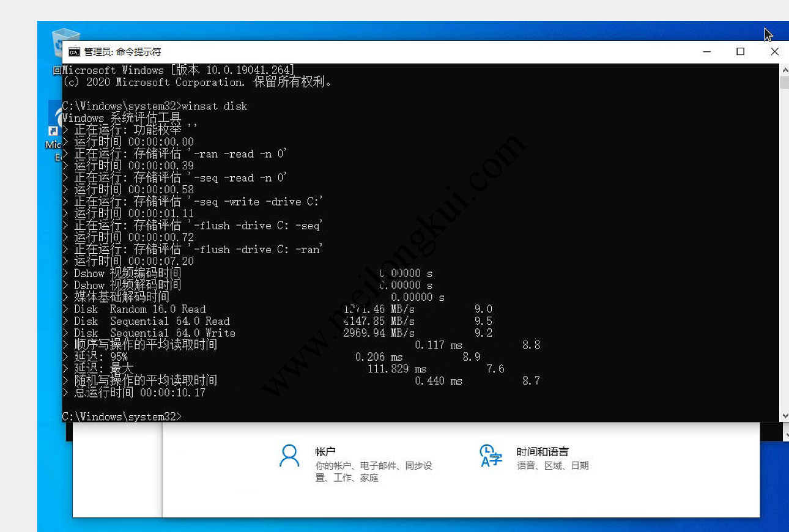789x532 pixels.
Task: Maximize the Command Prompt window
Action: 741,52
